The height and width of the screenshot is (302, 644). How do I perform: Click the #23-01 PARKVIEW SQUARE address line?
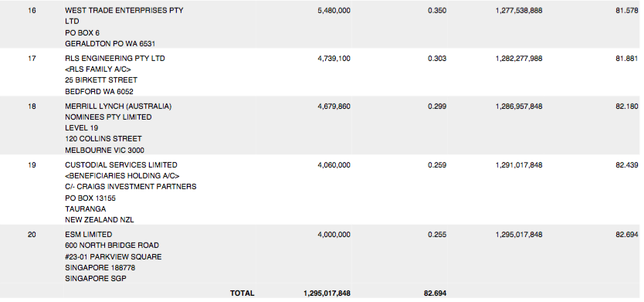[x=114, y=256]
